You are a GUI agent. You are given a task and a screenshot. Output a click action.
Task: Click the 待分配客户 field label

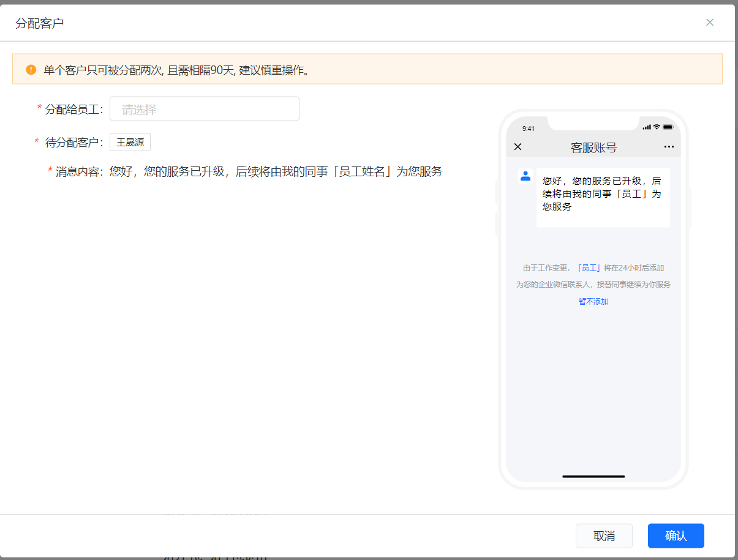[75, 143]
